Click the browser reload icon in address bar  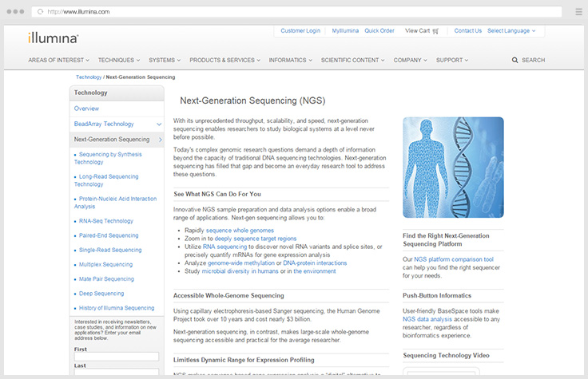click(x=40, y=12)
